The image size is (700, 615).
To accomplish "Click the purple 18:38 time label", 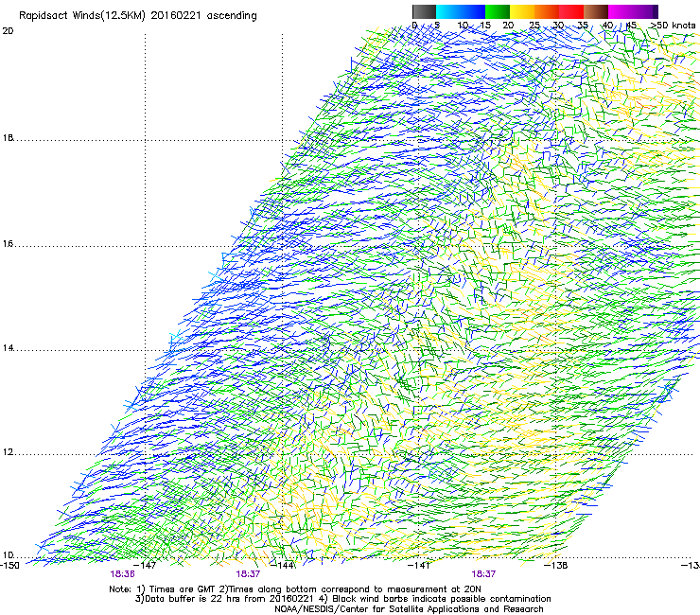I will pyautogui.click(x=122, y=574).
